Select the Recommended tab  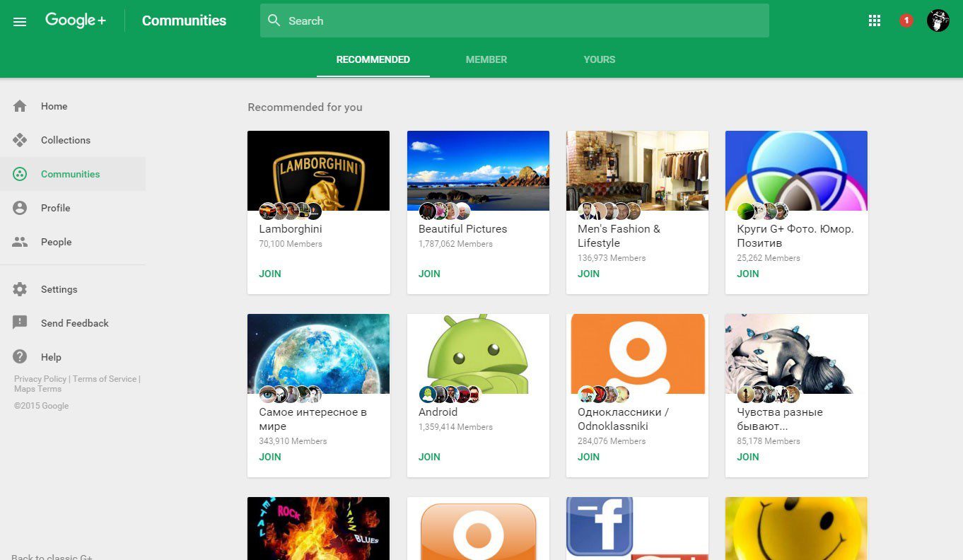point(373,59)
